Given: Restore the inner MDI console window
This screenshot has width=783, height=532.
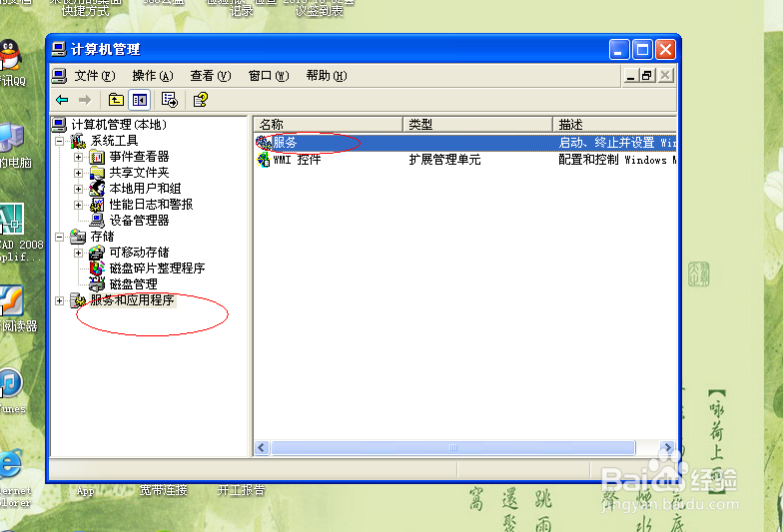Looking at the screenshot, I should 647,76.
